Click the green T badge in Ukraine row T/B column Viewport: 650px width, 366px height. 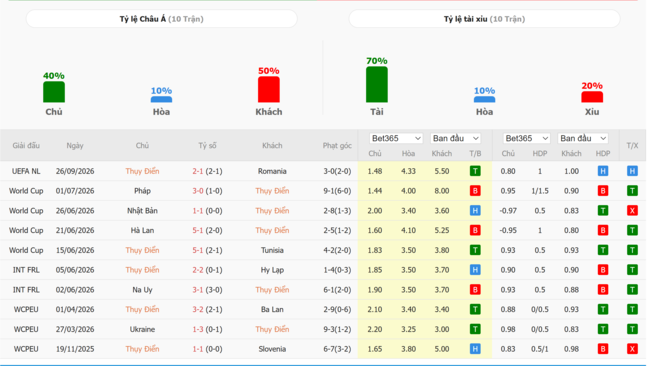(475, 329)
